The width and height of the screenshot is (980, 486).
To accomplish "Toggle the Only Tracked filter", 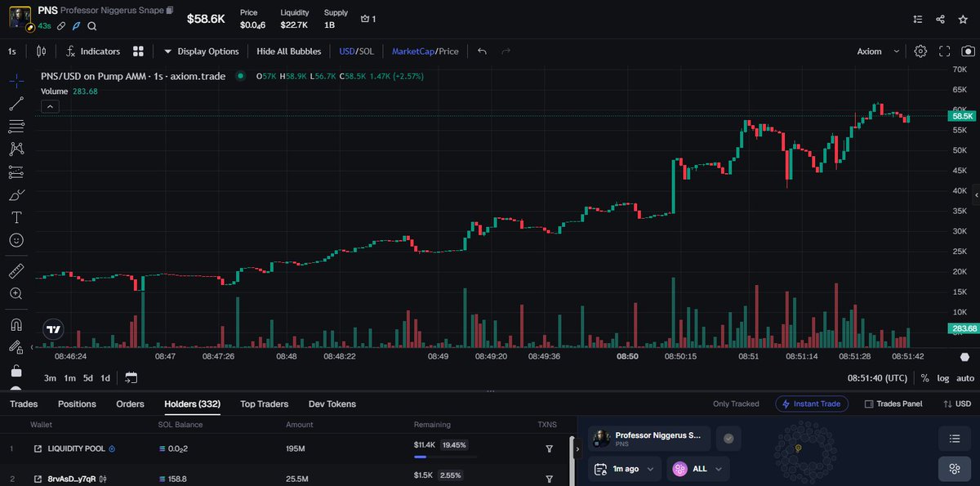I will coord(736,404).
